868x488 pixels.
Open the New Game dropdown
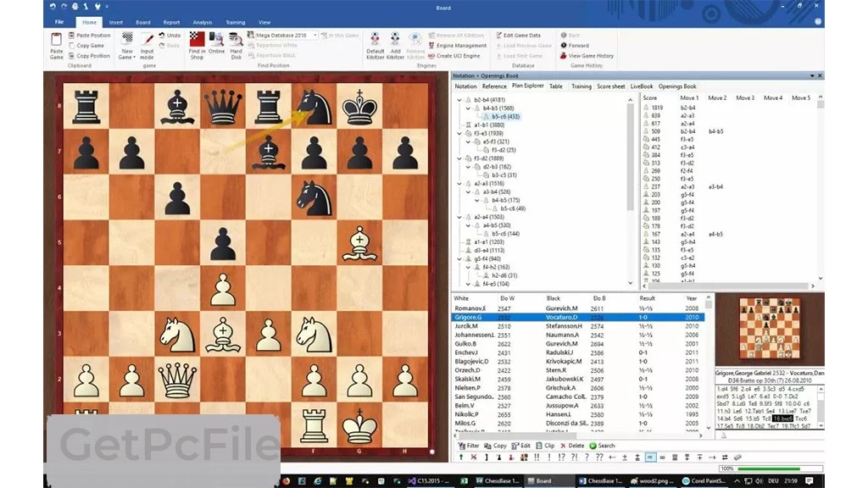click(x=127, y=46)
